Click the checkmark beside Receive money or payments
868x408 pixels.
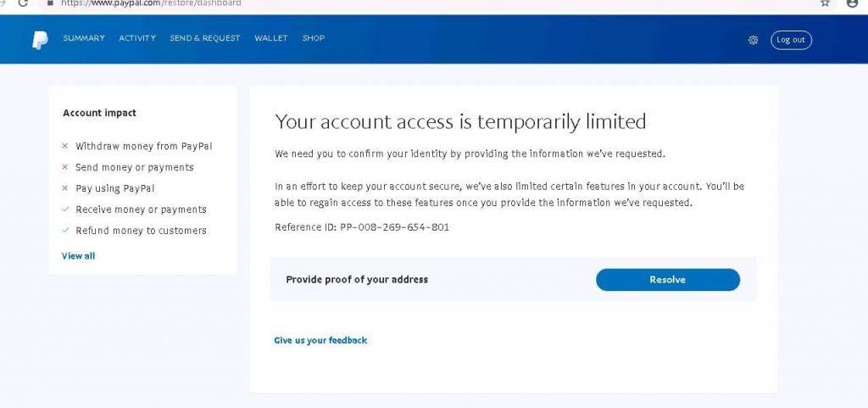pyautogui.click(x=64, y=210)
